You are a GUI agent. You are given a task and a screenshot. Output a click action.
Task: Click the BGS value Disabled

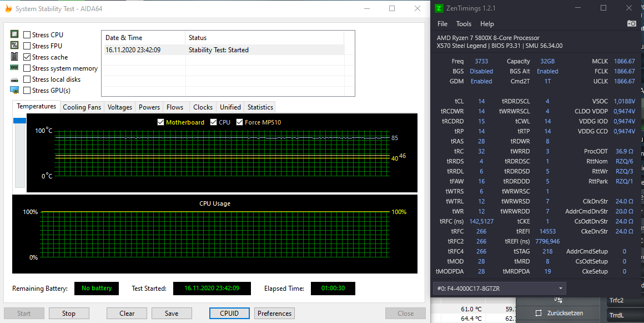pyautogui.click(x=481, y=71)
